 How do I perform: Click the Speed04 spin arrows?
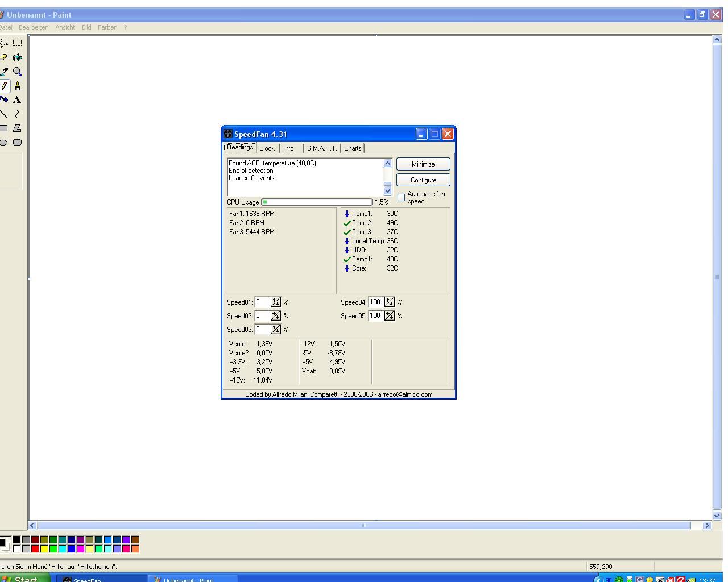point(390,302)
